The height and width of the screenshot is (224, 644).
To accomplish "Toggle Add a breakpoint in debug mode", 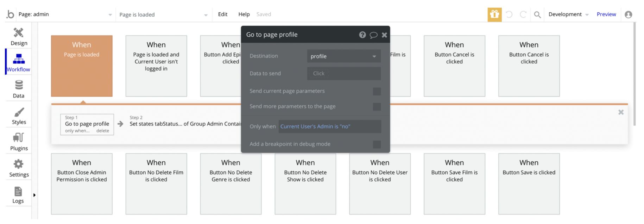I will click(377, 144).
